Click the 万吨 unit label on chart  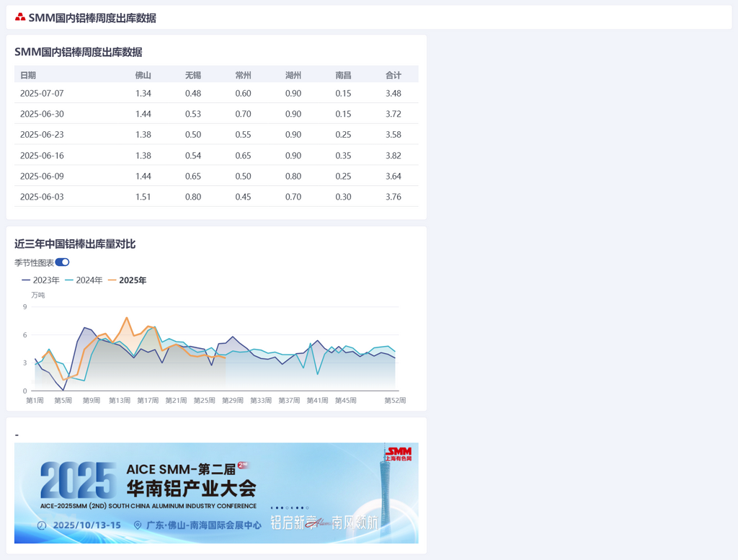pos(38,295)
